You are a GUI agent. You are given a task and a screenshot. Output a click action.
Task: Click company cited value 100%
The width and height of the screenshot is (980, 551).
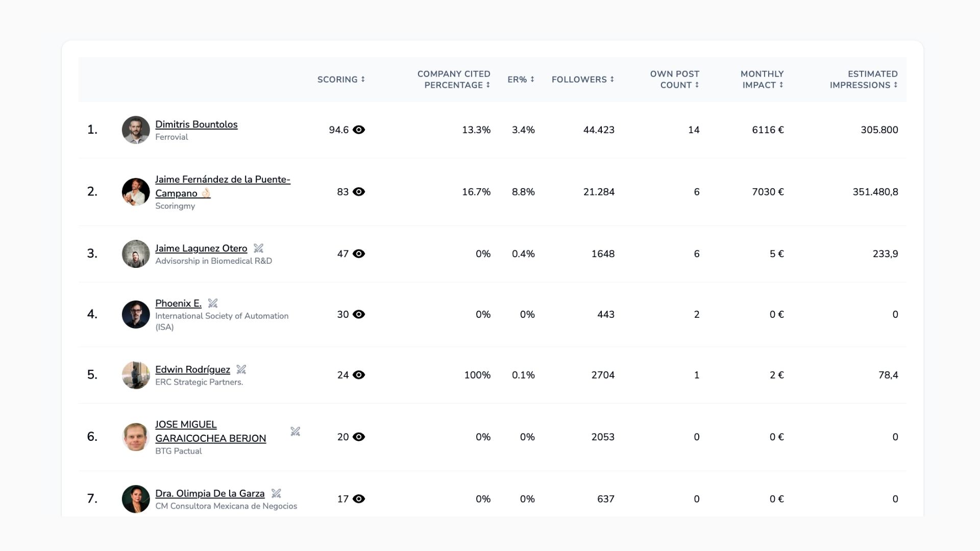click(x=477, y=375)
